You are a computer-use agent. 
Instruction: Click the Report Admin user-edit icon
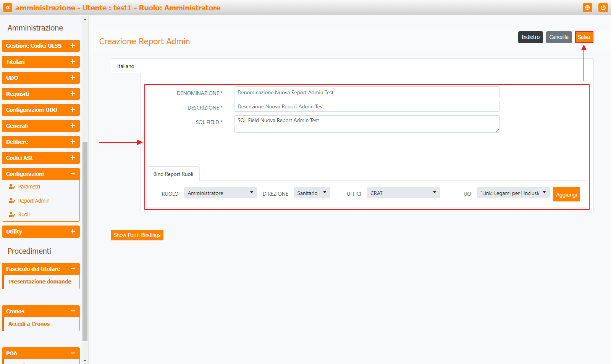coord(12,201)
